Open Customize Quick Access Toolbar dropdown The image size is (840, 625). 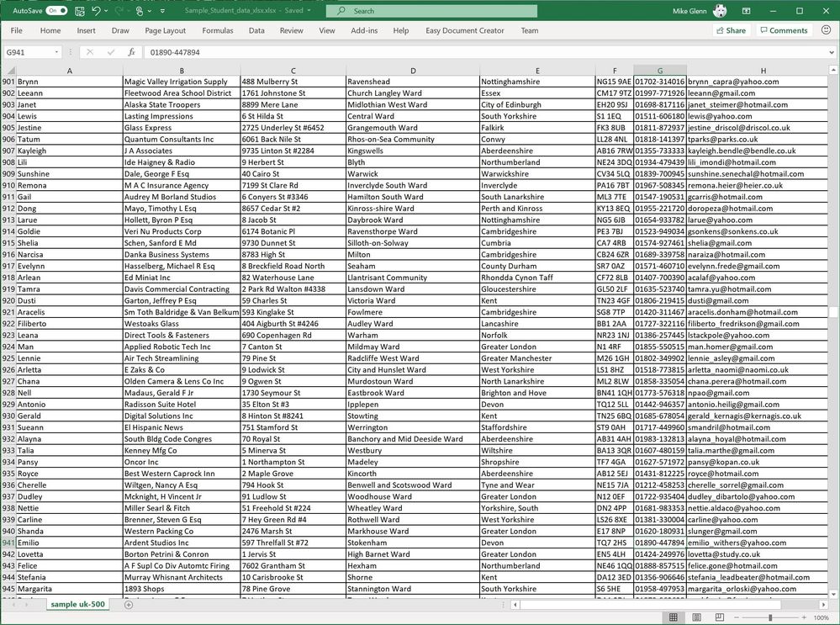click(162, 11)
